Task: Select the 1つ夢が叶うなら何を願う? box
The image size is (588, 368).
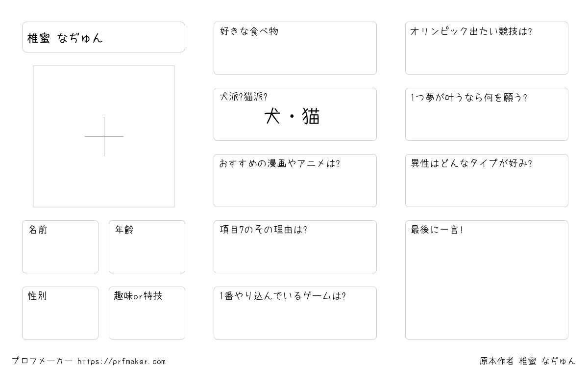Action: pos(487,114)
